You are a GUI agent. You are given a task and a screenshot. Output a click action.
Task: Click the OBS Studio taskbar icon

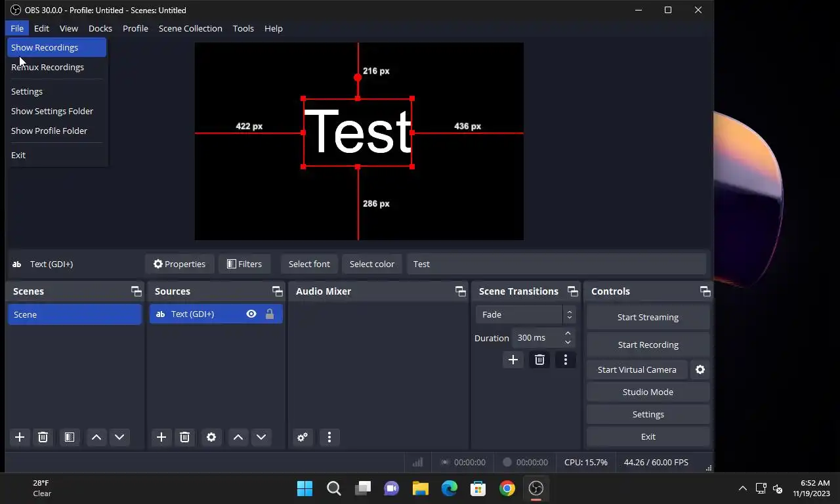pyautogui.click(x=536, y=488)
